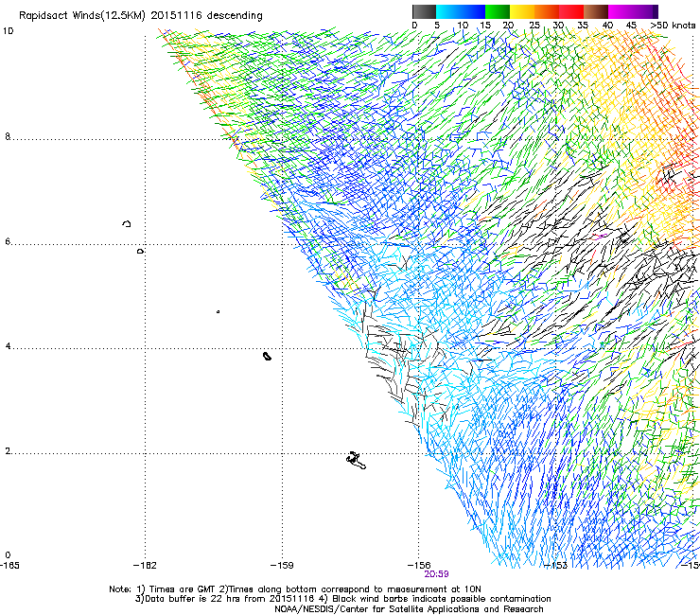Select the brown 35-40 knots legend swatch

[x=596, y=11]
